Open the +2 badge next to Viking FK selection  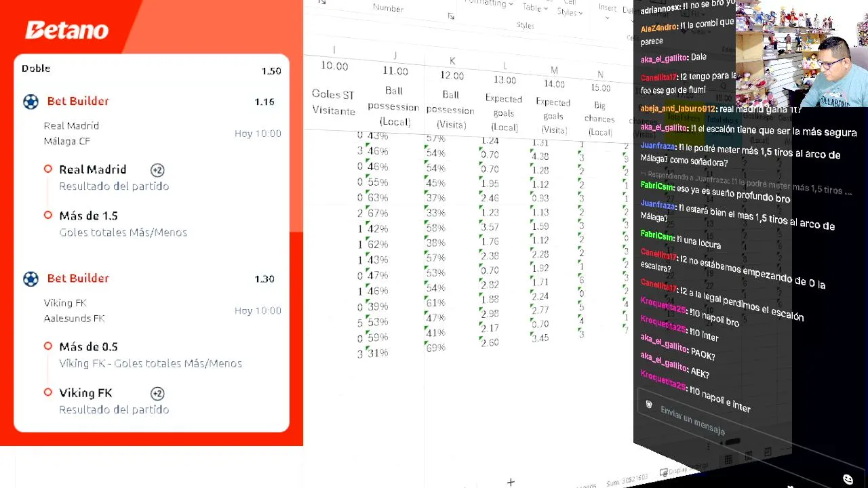[157, 393]
